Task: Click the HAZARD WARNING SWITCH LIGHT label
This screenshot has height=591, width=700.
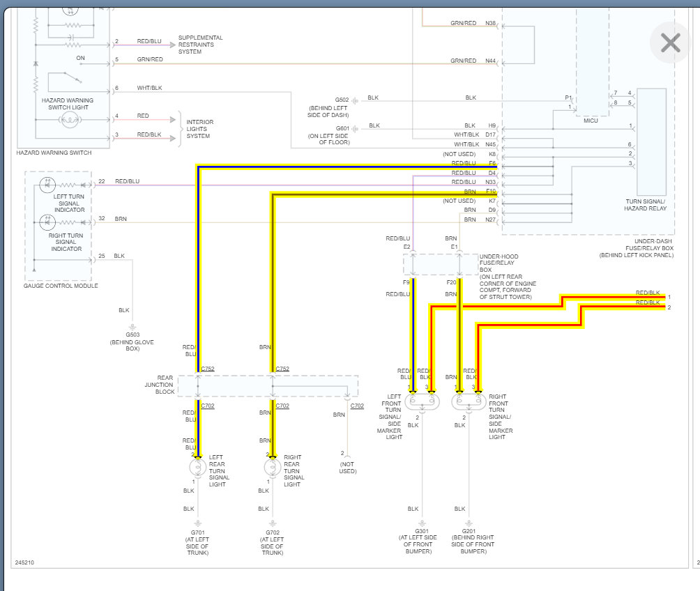Action: (68, 104)
